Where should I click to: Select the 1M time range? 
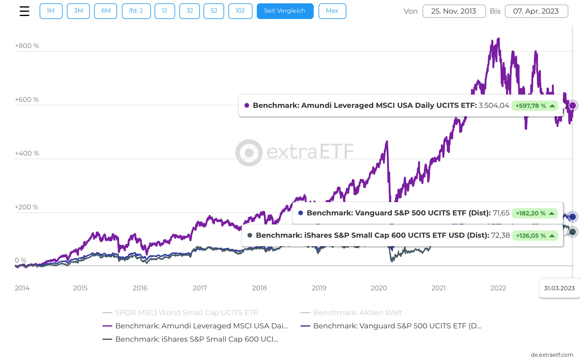tap(51, 11)
